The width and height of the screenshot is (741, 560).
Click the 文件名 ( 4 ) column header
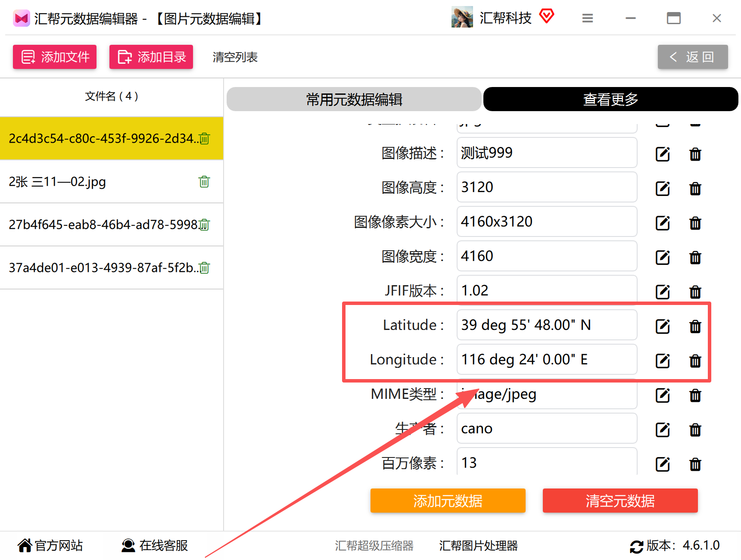coord(112,96)
